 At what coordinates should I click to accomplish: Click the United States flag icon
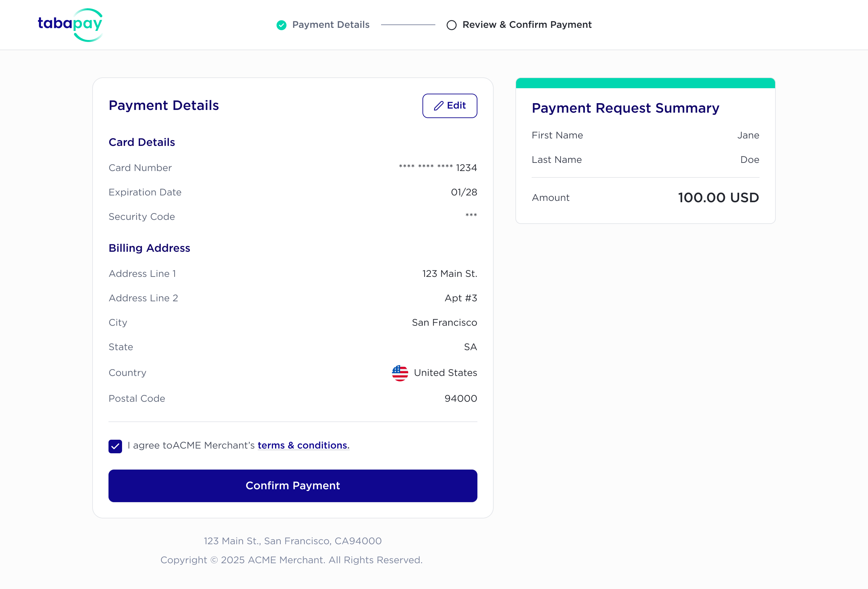point(400,373)
